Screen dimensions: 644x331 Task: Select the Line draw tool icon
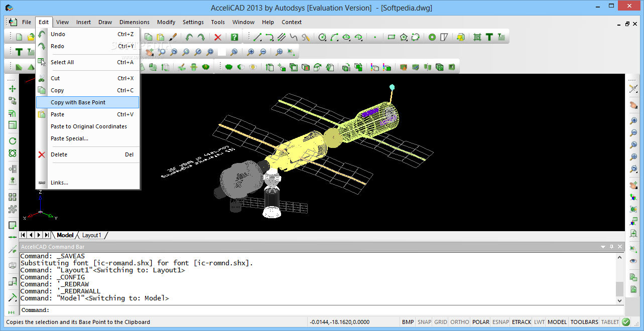pyautogui.click(x=257, y=37)
